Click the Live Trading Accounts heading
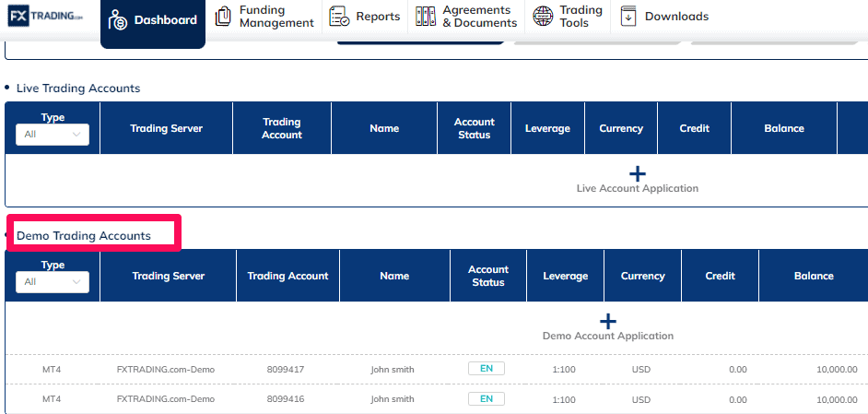The width and height of the screenshot is (868, 414). tap(78, 89)
